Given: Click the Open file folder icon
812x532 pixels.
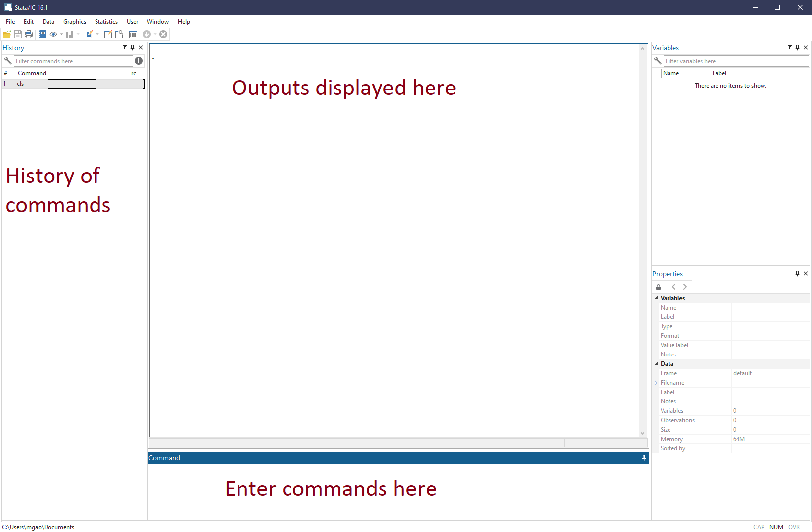Looking at the screenshot, I should coord(7,34).
